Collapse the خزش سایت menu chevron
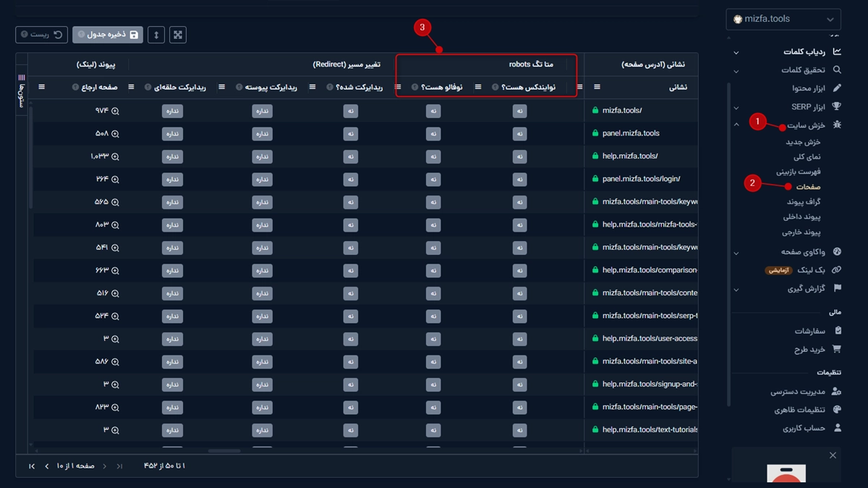Image resolution: width=868 pixels, height=488 pixels. click(x=736, y=125)
